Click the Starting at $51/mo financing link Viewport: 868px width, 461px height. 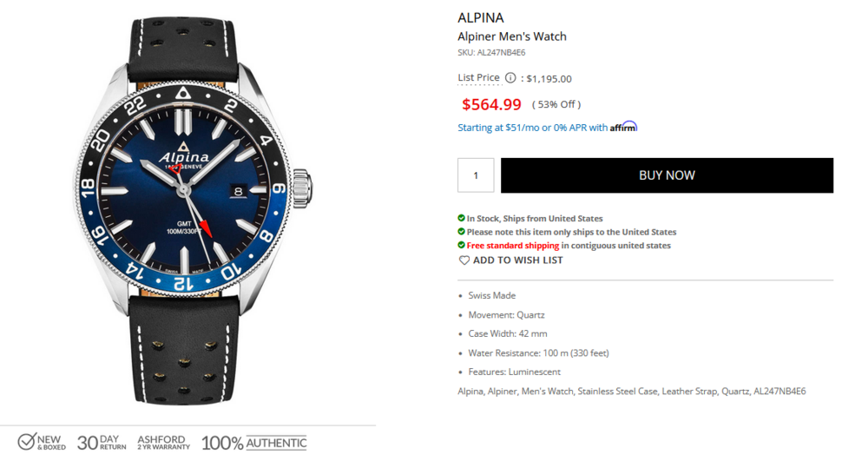pos(532,128)
